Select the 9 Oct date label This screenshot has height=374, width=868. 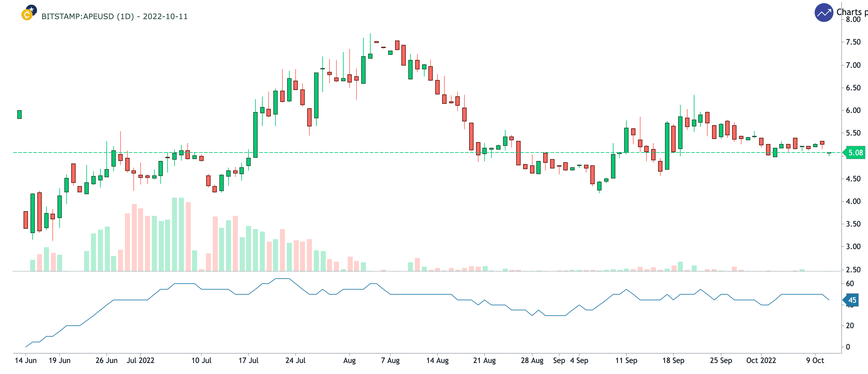815,360
